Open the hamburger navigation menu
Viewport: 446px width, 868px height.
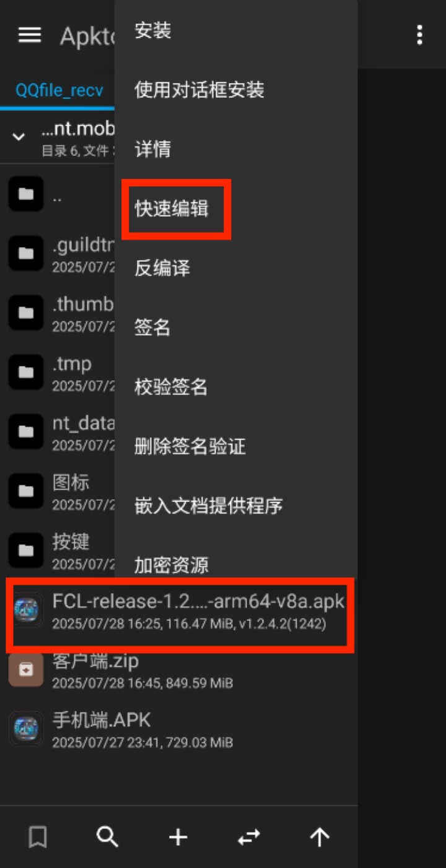[x=30, y=35]
